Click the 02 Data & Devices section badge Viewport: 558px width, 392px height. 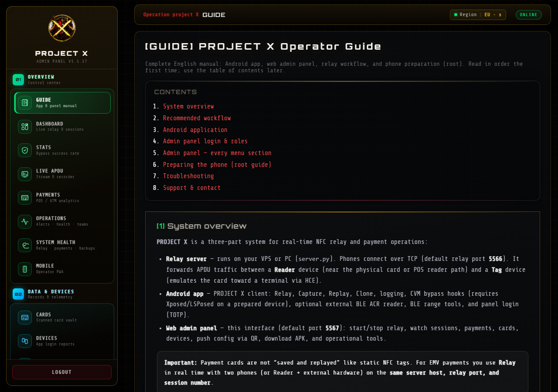point(18,294)
